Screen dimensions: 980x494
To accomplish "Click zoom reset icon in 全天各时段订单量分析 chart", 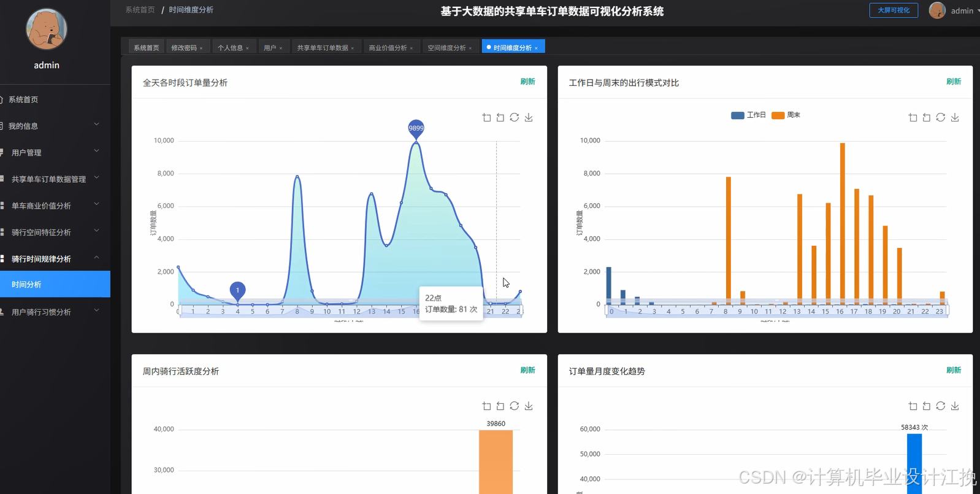I will [500, 117].
